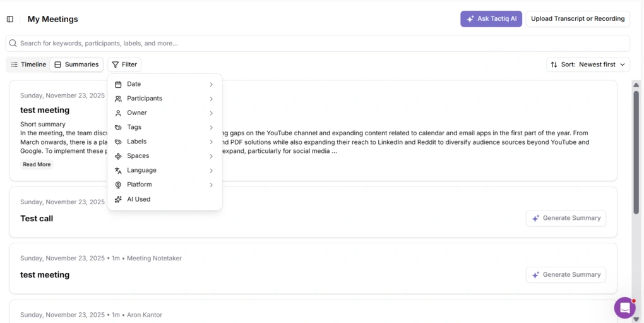This screenshot has height=323, width=644.
Task: Toggle the sidebar panel icon
Action: [10, 19]
